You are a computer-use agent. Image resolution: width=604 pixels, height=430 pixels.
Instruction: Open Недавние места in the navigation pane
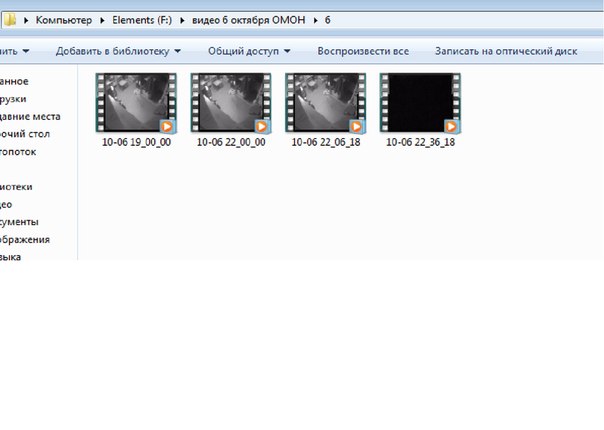tap(30, 116)
